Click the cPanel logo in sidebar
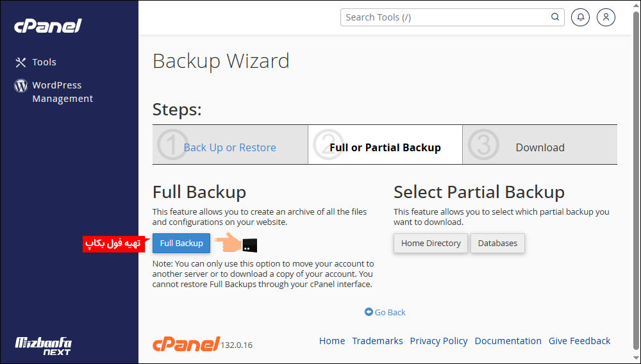This screenshot has height=364, width=641. (x=48, y=26)
